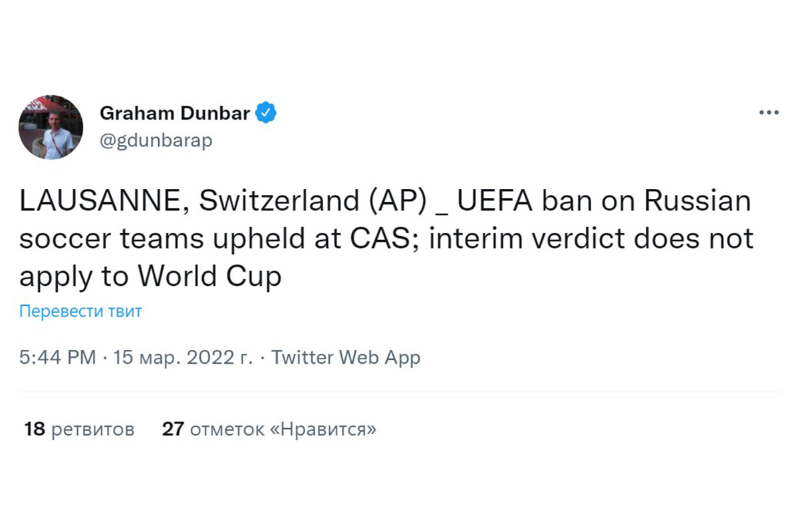Click the blue verified badge next to Graham Dunbar
The height and width of the screenshot is (532, 798).
click(265, 112)
